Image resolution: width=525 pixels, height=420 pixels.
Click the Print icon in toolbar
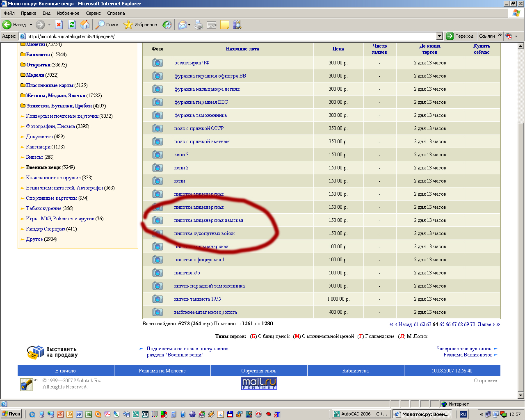point(199,25)
